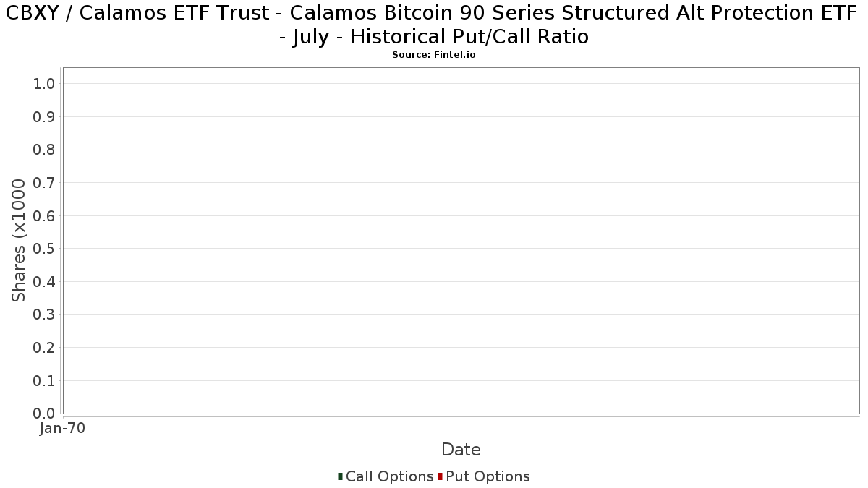Click the 0.5 y-axis tick label

point(44,249)
